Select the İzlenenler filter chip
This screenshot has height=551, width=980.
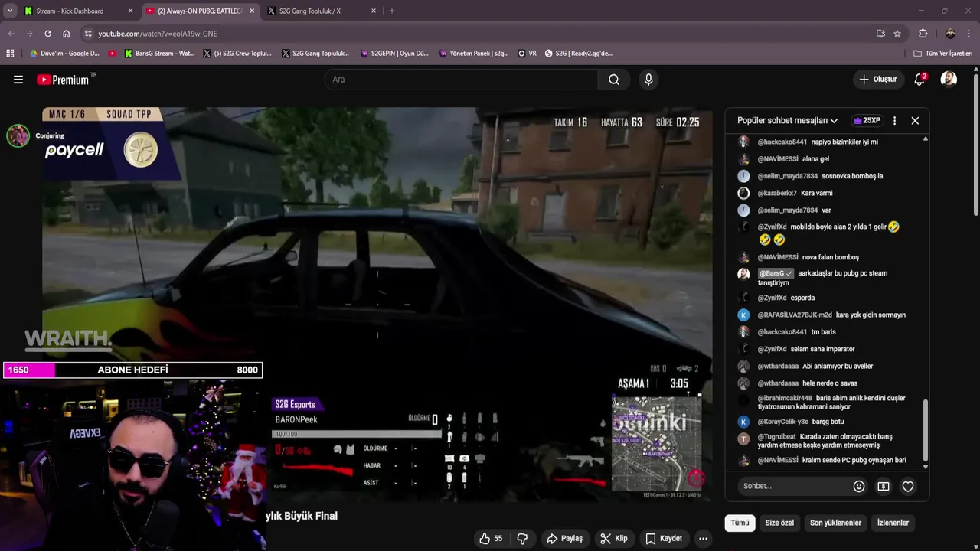pyautogui.click(x=893, y=523)
